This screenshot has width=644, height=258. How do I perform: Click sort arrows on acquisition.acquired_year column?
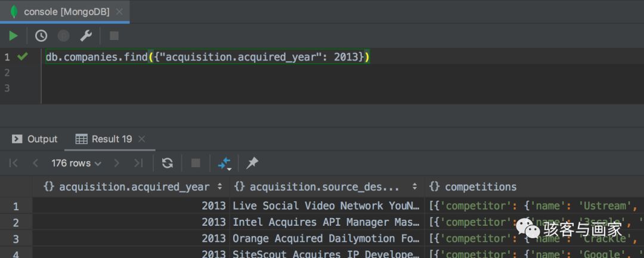coord(220,187)
